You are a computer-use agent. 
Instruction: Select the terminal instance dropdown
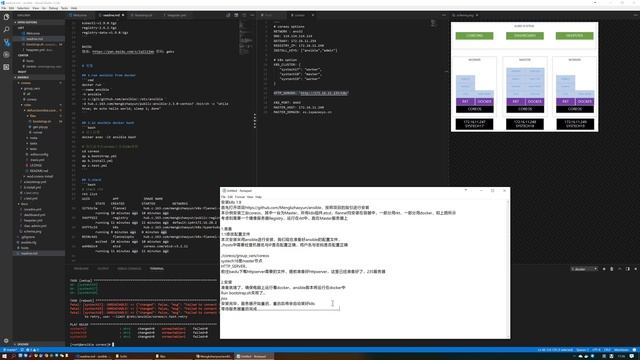click(x=584, y=269)
